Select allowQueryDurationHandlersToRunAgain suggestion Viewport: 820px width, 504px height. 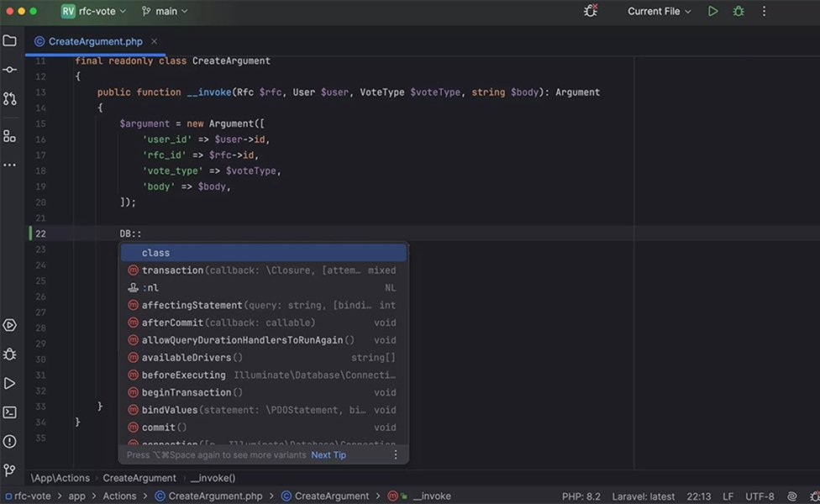[x=264, y=340]
